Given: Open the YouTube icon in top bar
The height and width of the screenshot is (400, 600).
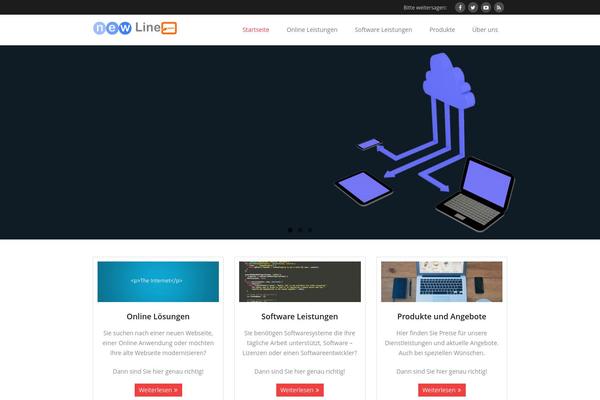Looking at the screenshot, I should point(486,7).
